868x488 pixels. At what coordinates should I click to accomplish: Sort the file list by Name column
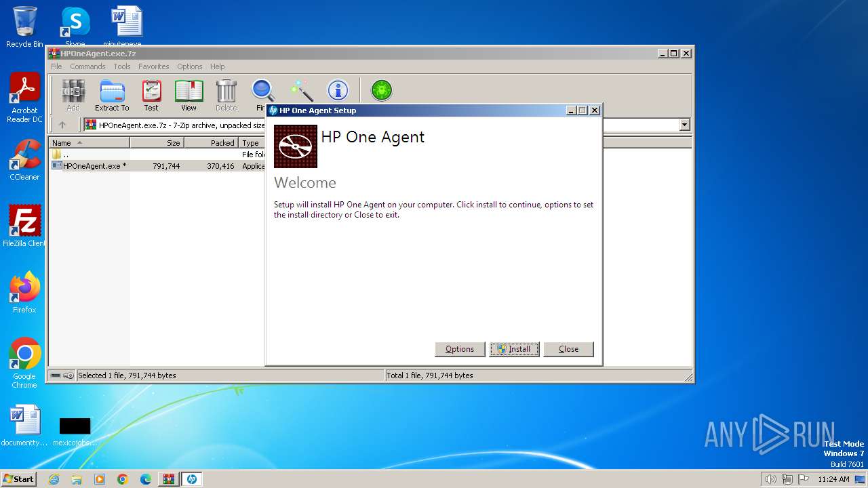point(89,143)
